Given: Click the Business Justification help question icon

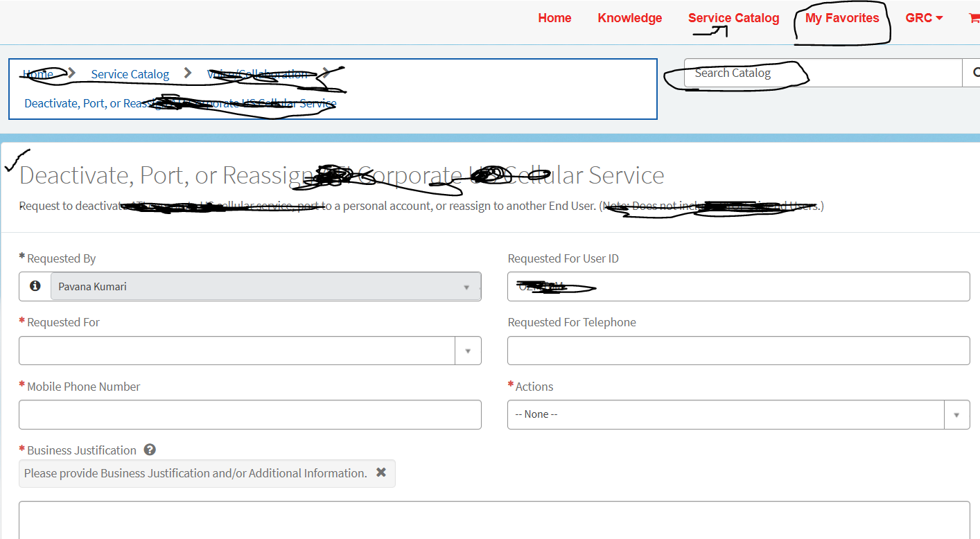Looking at the screenshot, I should (x=150, y=450).
